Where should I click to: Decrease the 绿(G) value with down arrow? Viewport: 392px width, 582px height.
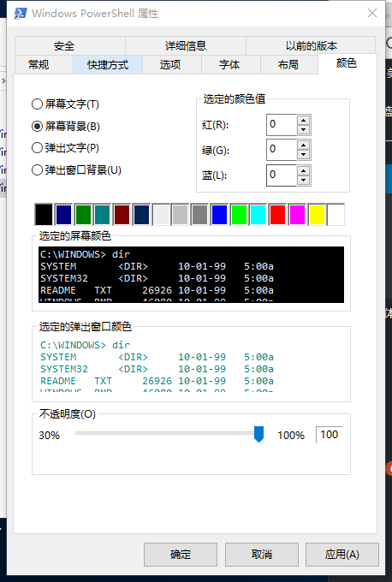[304, 154]
